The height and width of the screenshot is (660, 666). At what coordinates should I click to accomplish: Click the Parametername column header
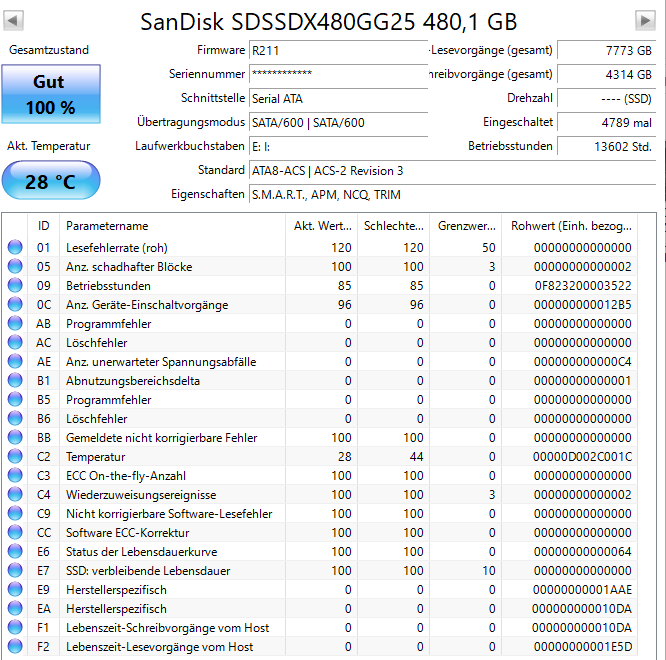coord(172,226)
